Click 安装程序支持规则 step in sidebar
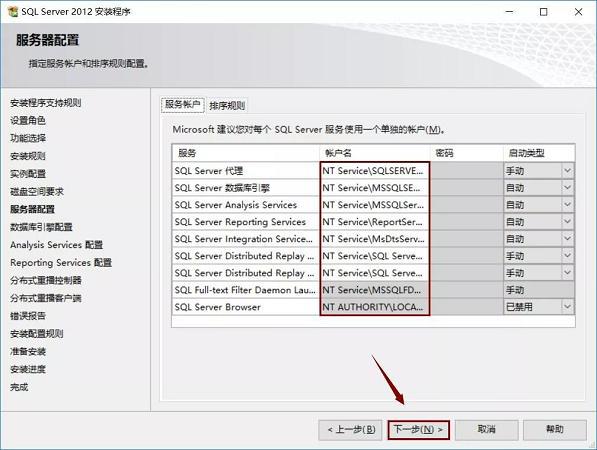 45,103
